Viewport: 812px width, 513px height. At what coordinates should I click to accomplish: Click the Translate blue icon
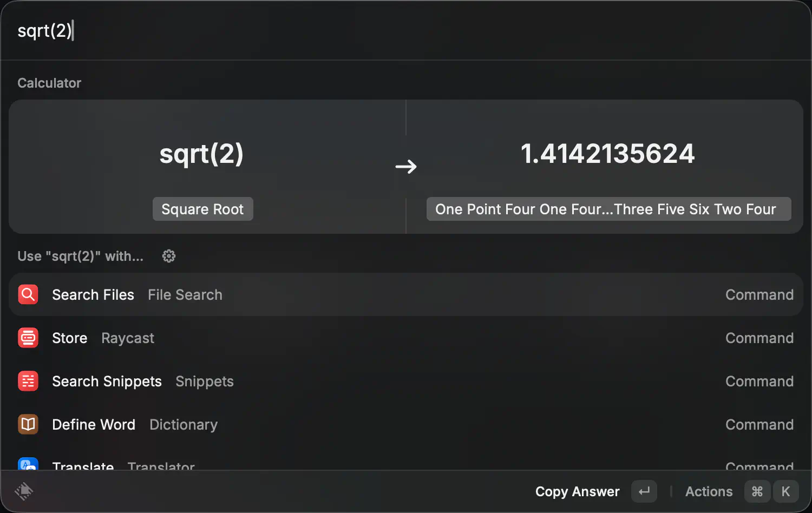28,464
